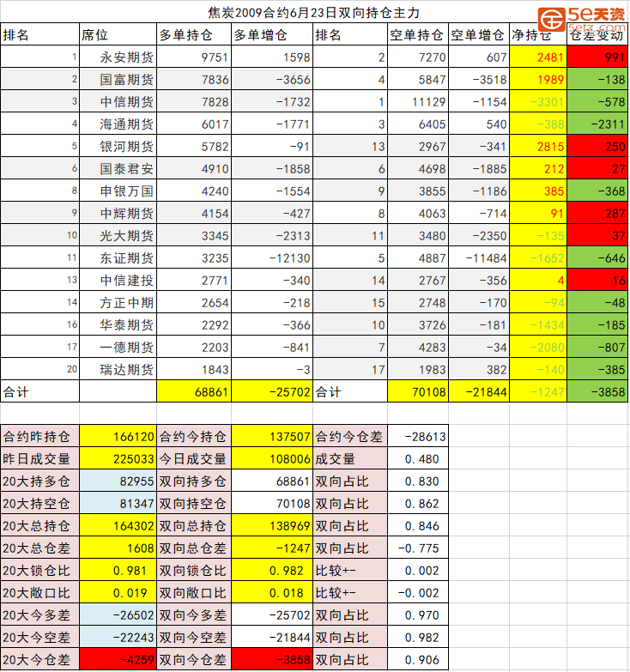The height and width of the screenshot is (672, 630).
Task: Select the 合约今持仓 value 137507
Action: point(272,436)
